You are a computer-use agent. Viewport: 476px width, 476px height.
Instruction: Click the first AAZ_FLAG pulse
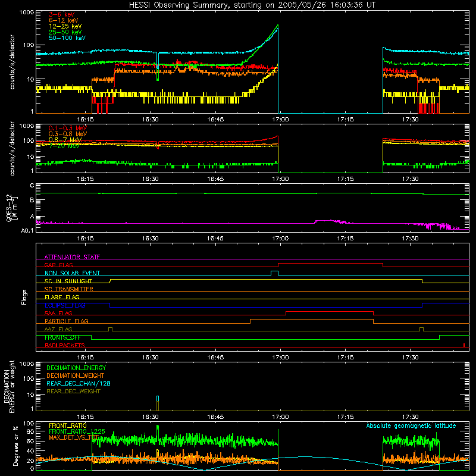pyautogui.click(x=110, y=329)
